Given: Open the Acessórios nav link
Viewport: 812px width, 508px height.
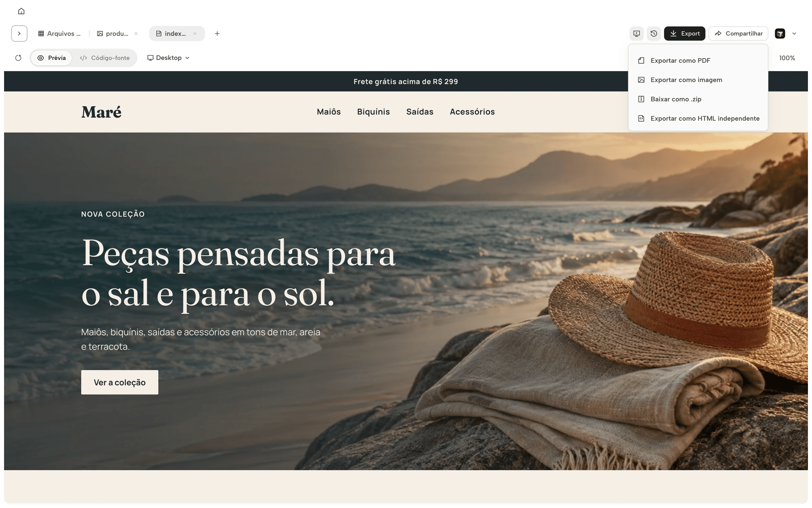Looking at the screenshot, I should [472, 112].
